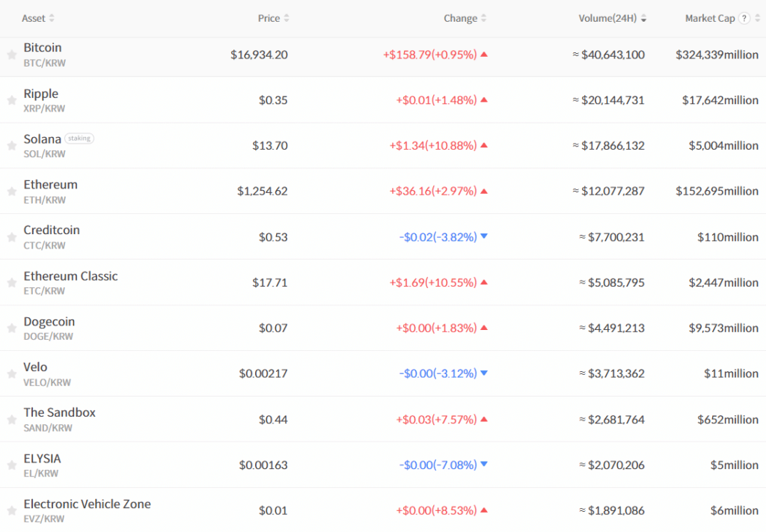Image resolution: width=766 pixels, height=532 pixels.
Task: Open ELYSIA asset details
Action: click(x=43, y=458)
